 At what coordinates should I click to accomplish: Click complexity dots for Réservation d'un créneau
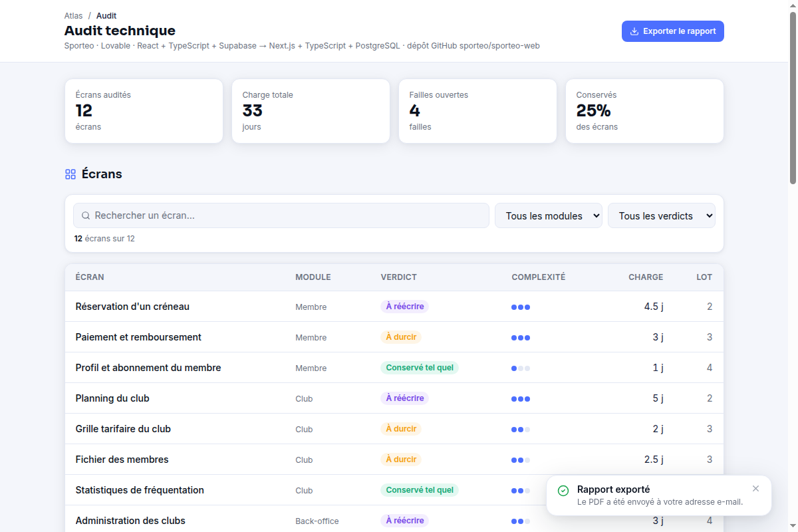521,307
